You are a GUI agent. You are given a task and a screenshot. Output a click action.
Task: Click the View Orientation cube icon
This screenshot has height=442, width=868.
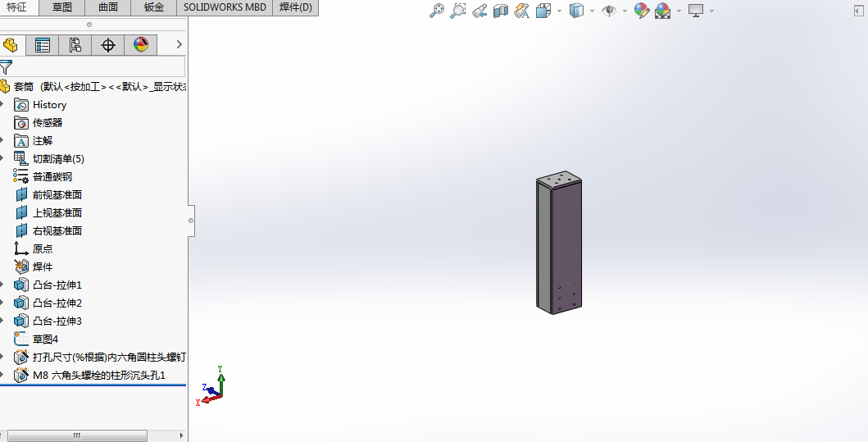coord(543,11)
